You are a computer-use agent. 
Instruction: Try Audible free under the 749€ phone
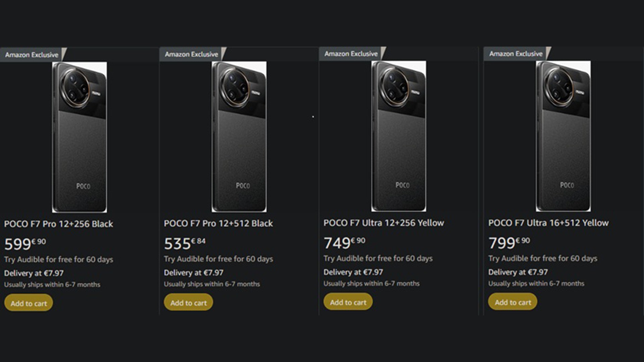pyautogui.click(x=378, y=258)
